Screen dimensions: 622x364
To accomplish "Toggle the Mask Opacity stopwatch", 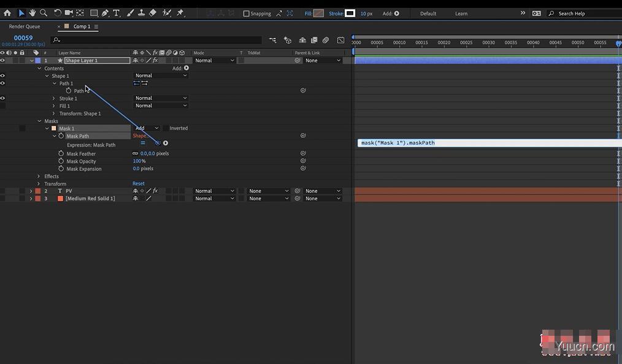I will [61, 161].
